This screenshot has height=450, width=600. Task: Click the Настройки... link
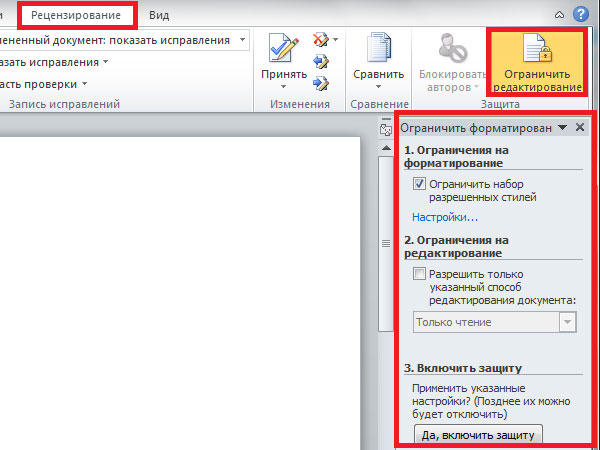[x=445, y=217]
